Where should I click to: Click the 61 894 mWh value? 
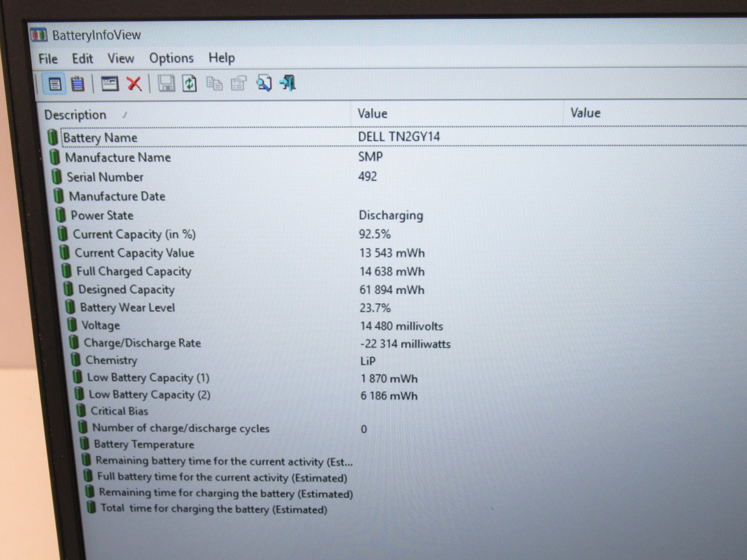[392, 290]
